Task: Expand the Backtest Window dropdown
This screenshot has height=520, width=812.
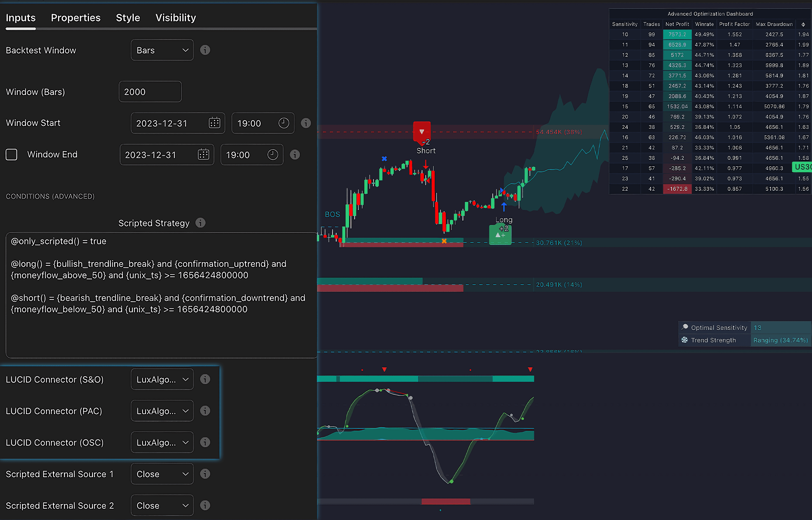Action: [162, 50]
